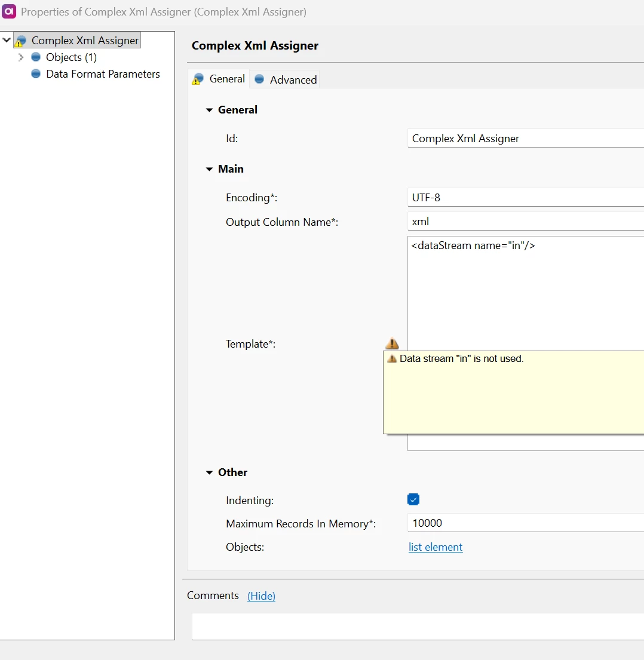Switch to the Advanced tab

tap(285, 79)
